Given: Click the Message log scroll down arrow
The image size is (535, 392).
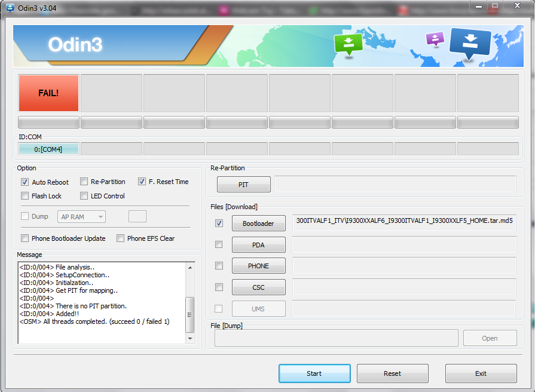Looking at the screenshot, I should click(x=190, y=338).
